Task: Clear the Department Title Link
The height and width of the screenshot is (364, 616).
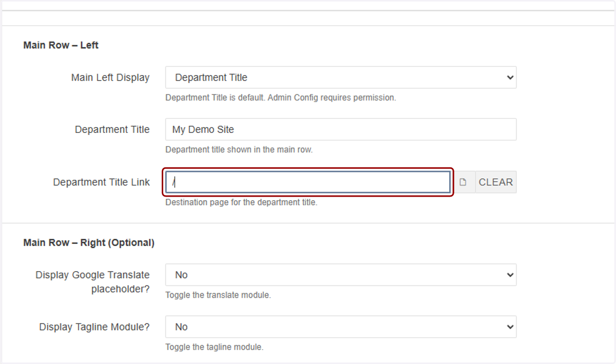Action: point(496,182)
